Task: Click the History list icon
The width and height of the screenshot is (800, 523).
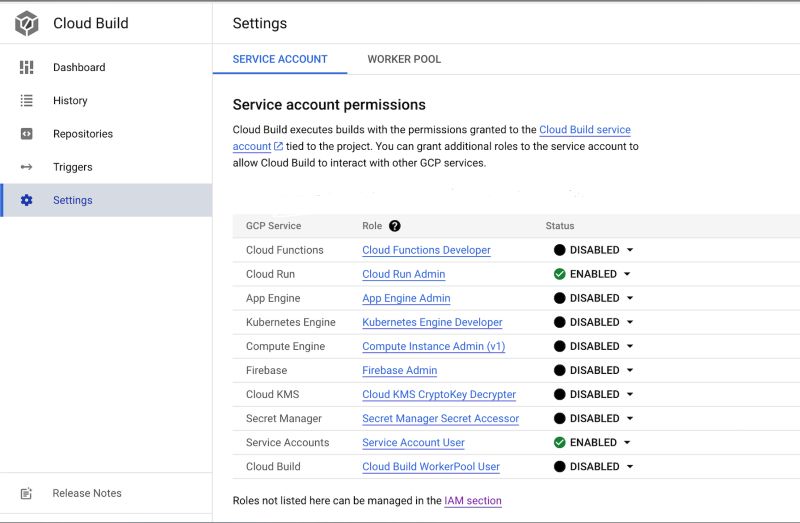Action: tap(27, 100)
